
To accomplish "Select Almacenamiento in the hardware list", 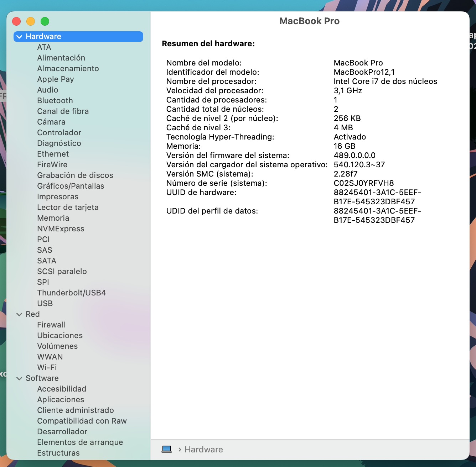I will [x=68, y=69].
